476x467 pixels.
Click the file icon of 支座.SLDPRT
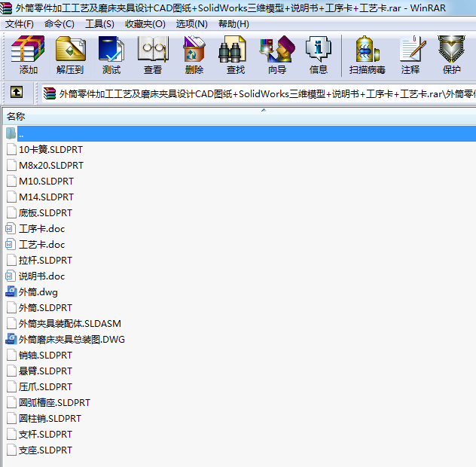pyautogui.click(x=11, y=450)
